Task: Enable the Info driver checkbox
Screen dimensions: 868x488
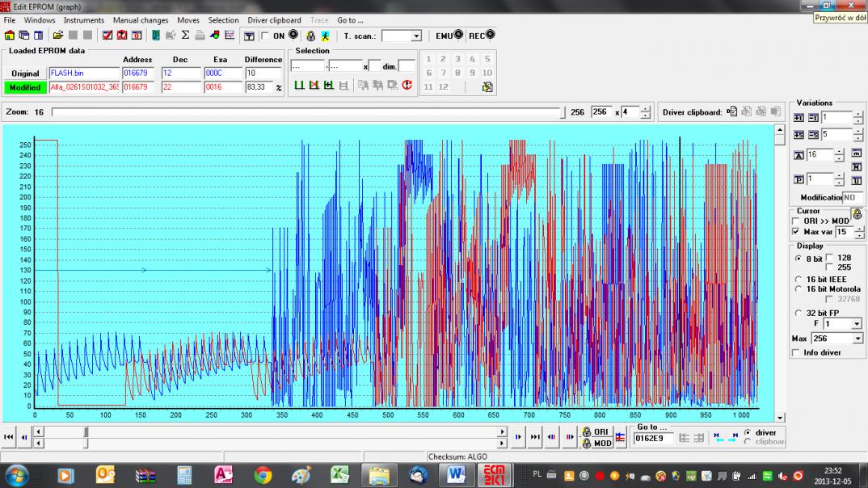Action: click(795, 352)
